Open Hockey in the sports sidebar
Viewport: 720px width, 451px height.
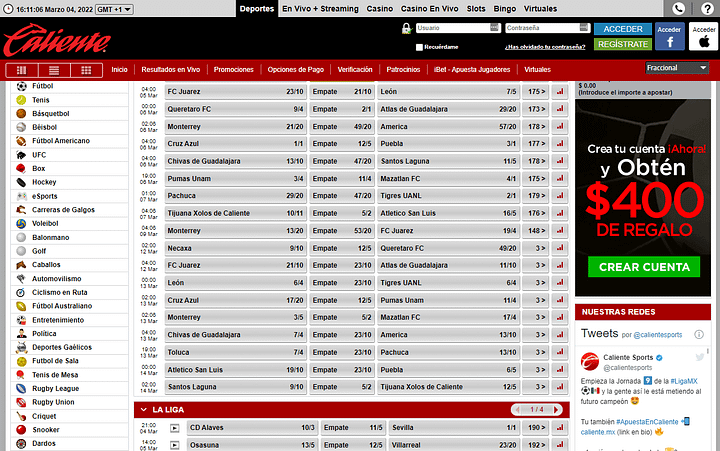pyautogui.click(x=69, y=182)
